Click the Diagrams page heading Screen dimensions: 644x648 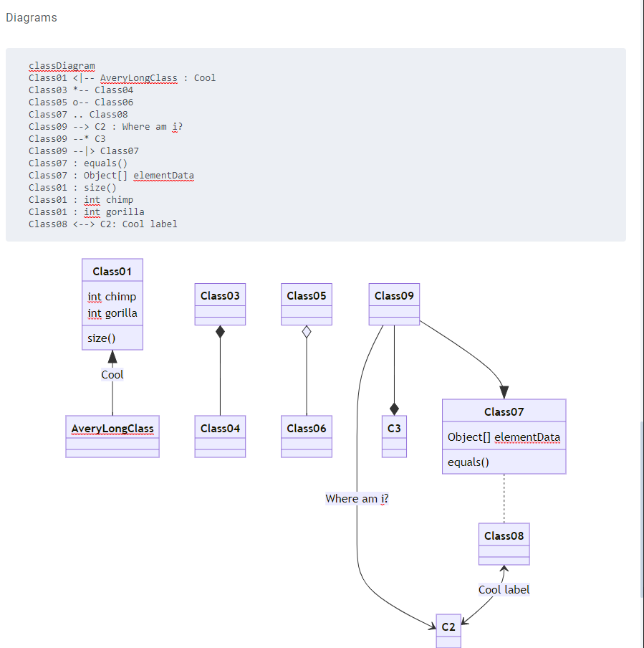[31, 17]
